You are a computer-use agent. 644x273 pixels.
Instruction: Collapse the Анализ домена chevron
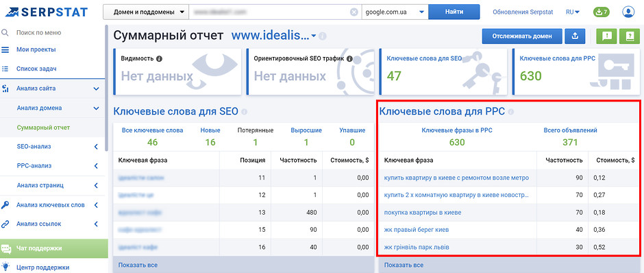[96, 108]
